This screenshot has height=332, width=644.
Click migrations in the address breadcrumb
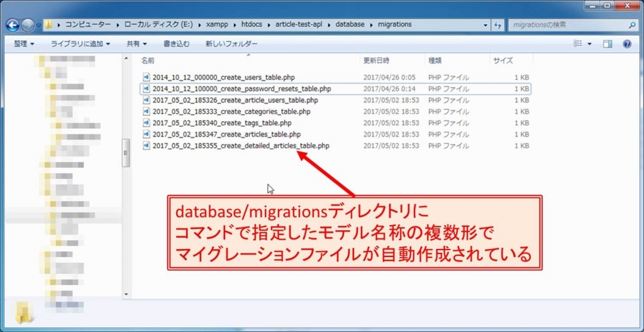(395, 25)
